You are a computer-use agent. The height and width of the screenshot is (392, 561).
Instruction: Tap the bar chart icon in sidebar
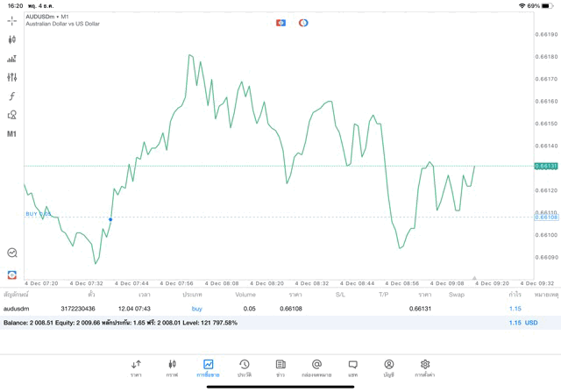coord(12,59)
